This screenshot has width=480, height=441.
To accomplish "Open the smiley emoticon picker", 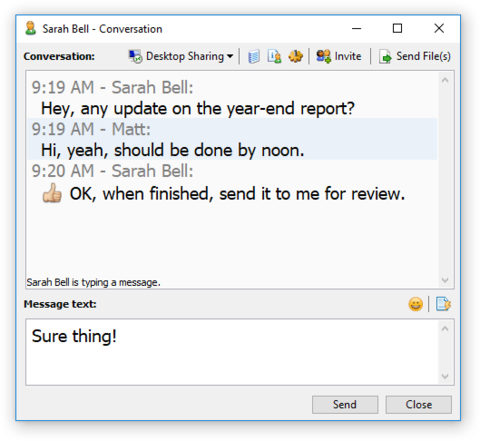I will pos(415,304).
